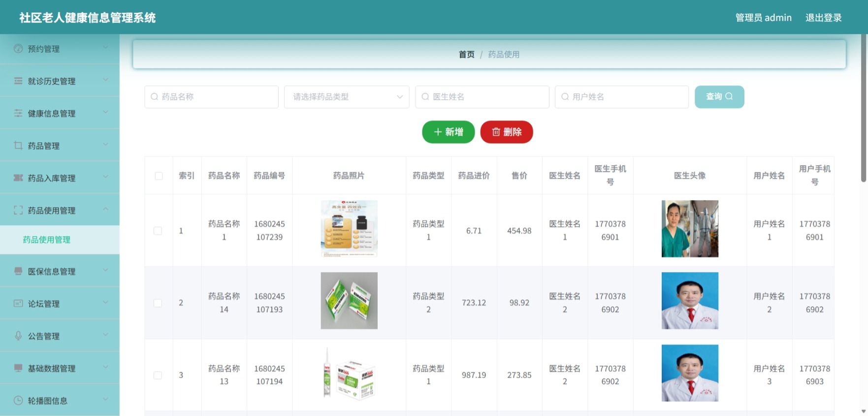Click the page vertical scrollbar
868x416 pixels.
864,108
